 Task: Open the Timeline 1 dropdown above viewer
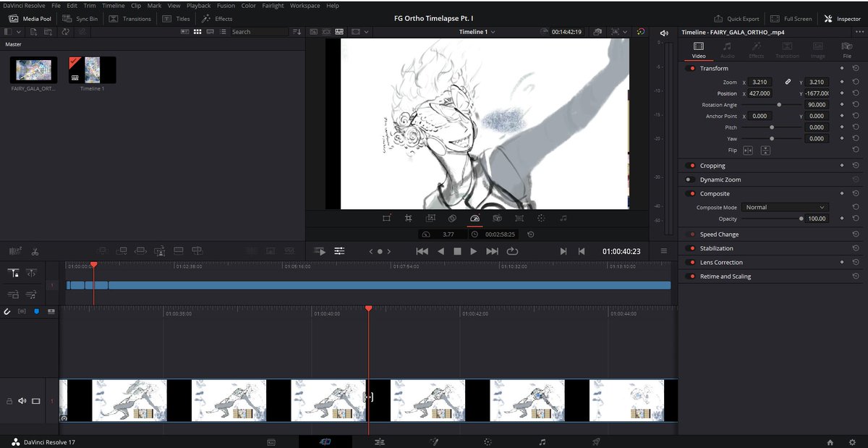pyautogui.click(x=477, y=32)
